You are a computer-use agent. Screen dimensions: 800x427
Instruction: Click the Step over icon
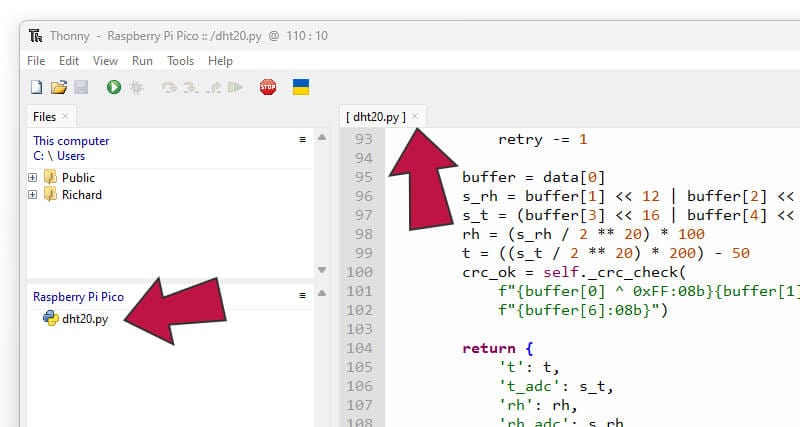[169, 88]
